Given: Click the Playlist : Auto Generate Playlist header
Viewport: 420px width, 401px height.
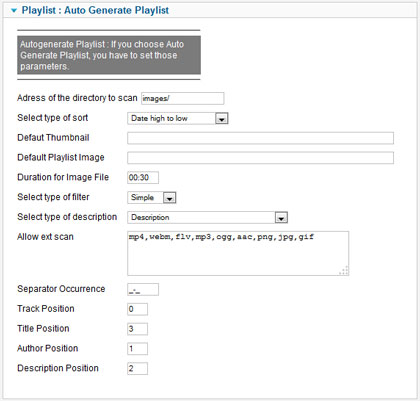Looking at the screenshot, I should pos(95,10).
